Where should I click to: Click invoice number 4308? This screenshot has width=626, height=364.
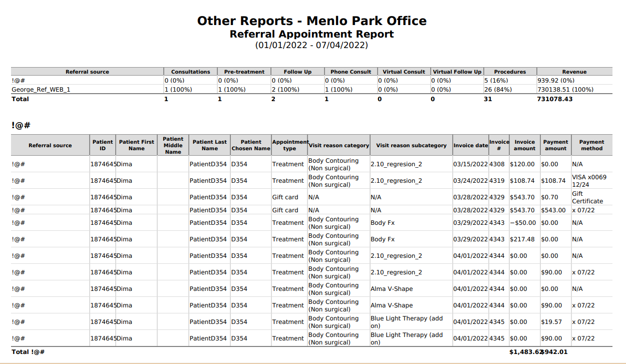497,164
